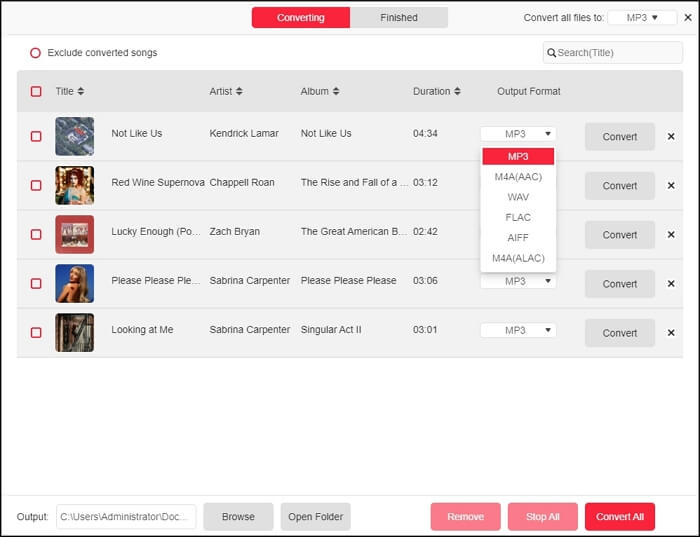Image resolution: width=700 pixels, height=537 pixels.
Task: Choose M4A(ALAC) in format list
Action: (x=518, y=258)
